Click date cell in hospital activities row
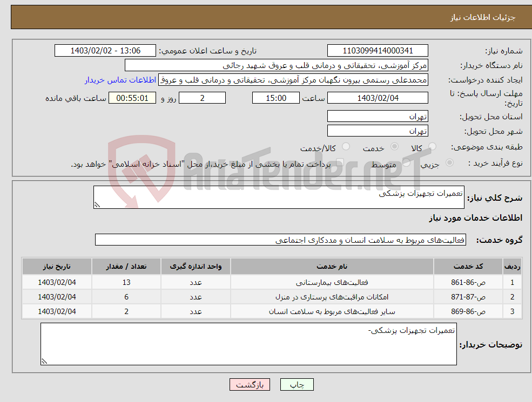Image resolution: width=532 pixels, height=402 pixels. tap(57, 282)
